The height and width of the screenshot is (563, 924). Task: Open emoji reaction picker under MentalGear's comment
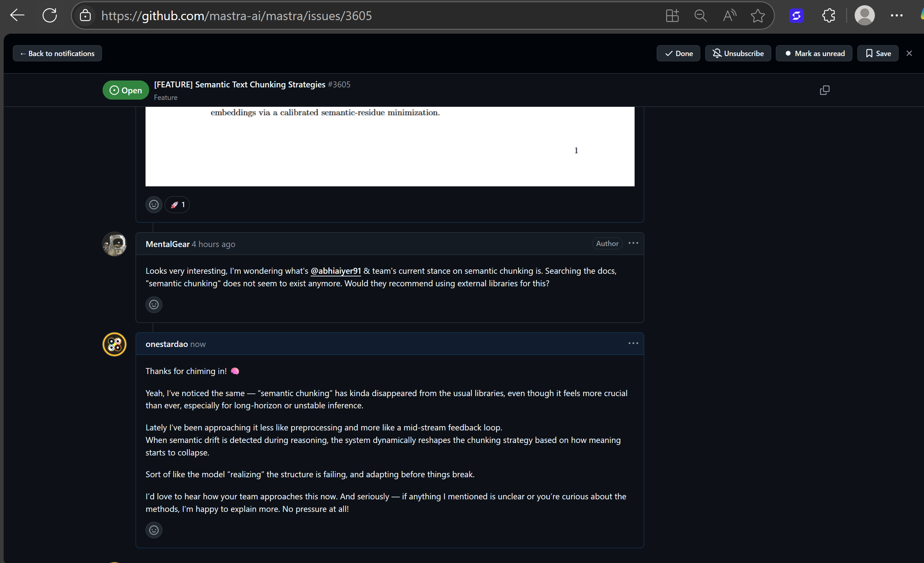point(154,304)
